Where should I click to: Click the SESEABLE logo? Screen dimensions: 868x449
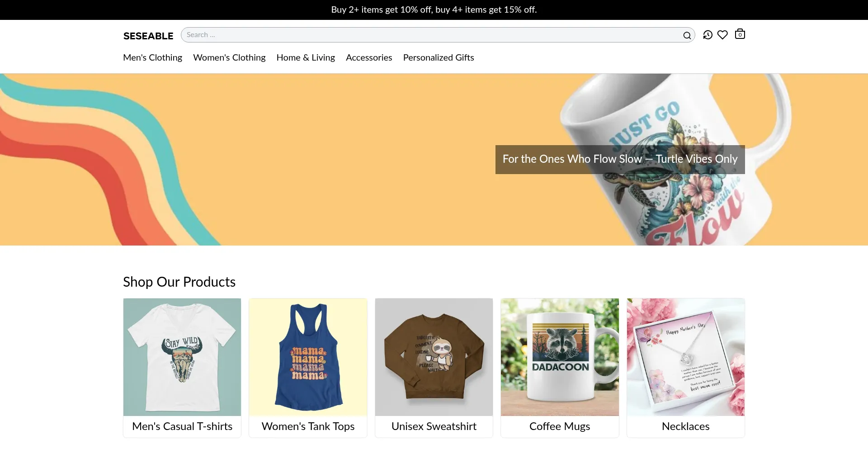click(148, 36)
